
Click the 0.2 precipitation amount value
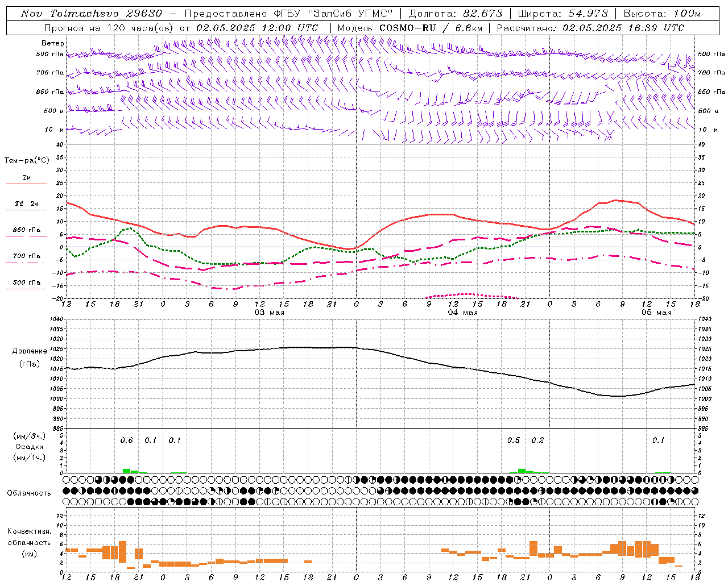tap(537, 440)
